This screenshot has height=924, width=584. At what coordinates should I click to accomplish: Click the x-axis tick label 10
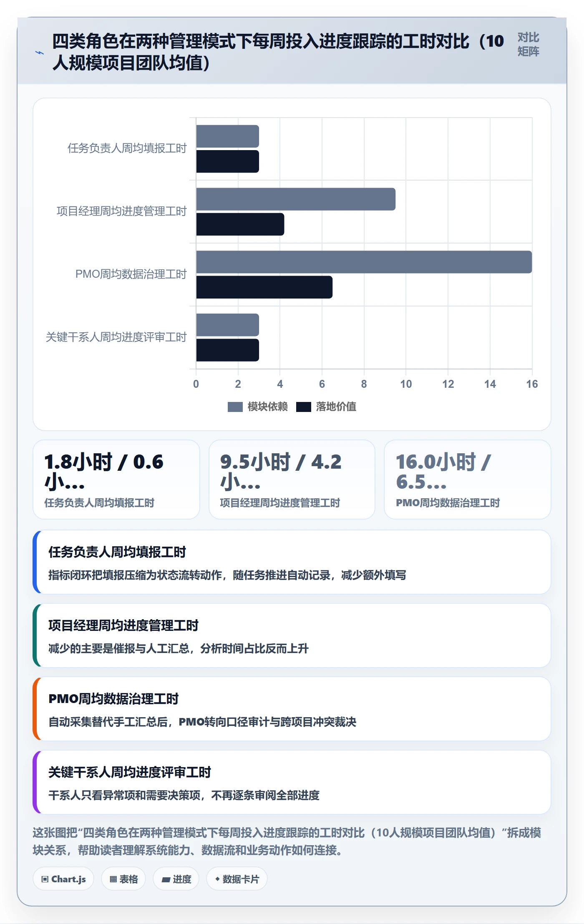406,384
